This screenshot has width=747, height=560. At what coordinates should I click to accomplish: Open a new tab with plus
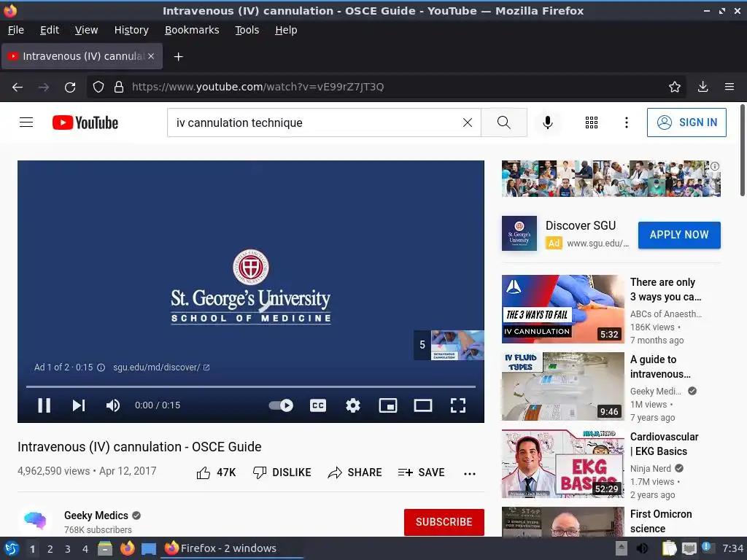(x=178, y=57)
